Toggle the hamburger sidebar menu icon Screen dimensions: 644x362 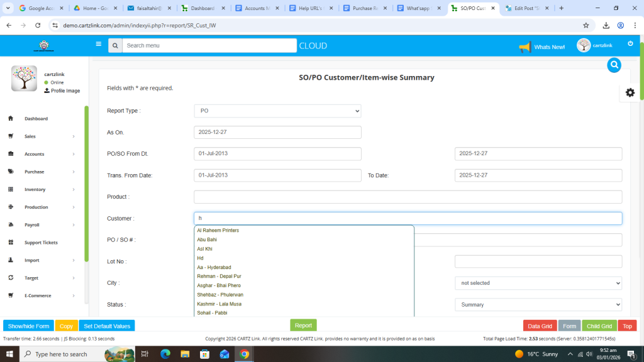(x=98, y=45)
